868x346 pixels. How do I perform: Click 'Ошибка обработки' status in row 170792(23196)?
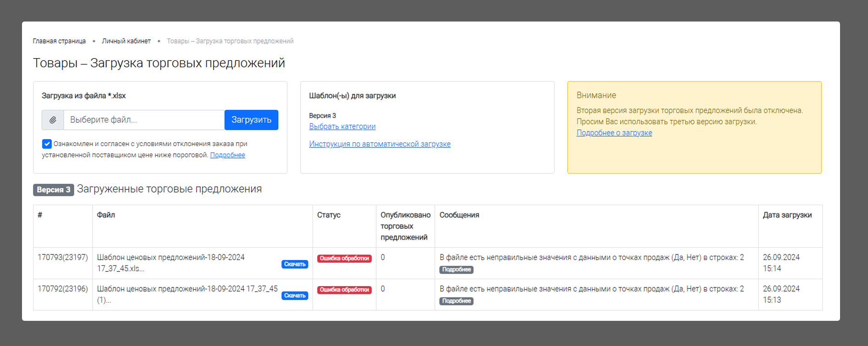(x=344, y=290)
